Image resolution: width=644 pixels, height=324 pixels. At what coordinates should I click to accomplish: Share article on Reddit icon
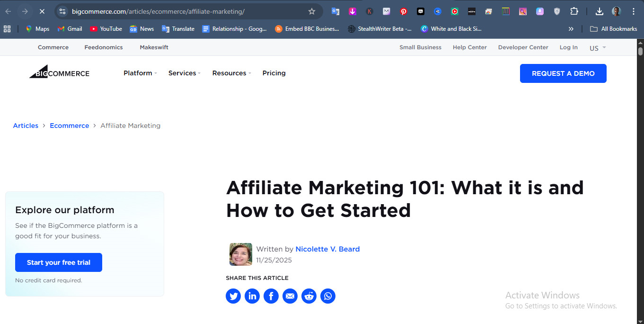(x=309, y=297)
